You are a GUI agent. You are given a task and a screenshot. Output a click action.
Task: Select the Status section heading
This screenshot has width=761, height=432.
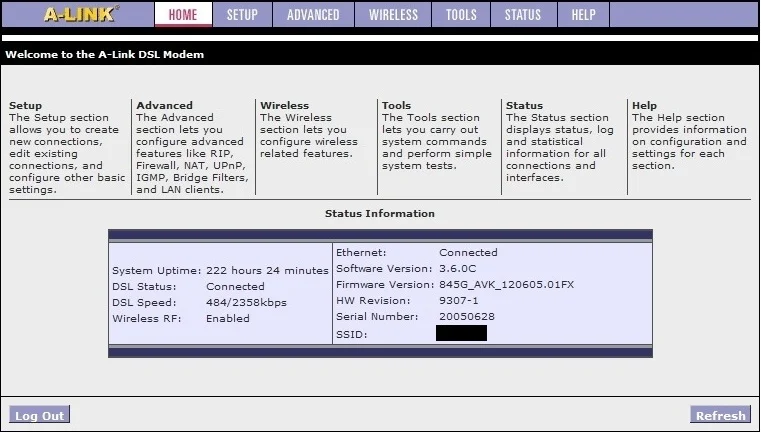coord(524,105)
